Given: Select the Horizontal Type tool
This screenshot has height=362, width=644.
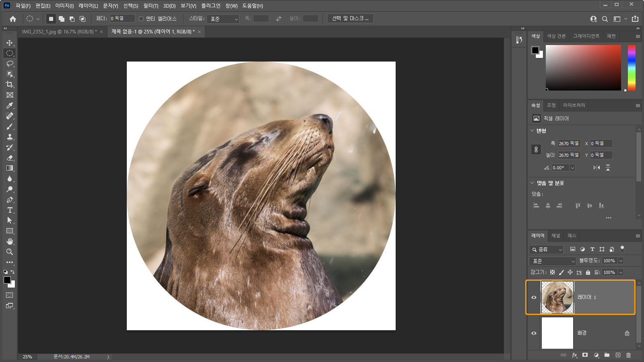Looking at the screenshot, I should point(10,210).
